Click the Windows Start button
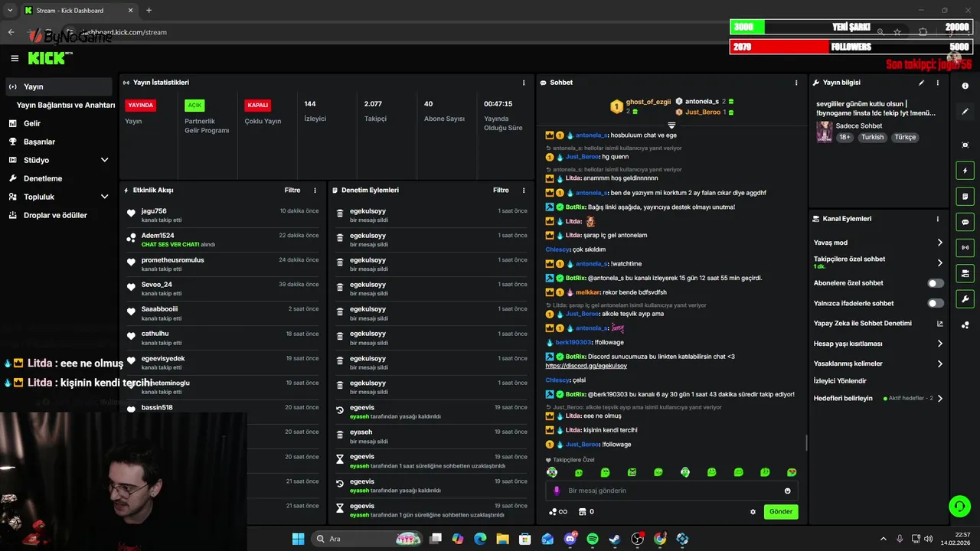 [x=299, y=539]
